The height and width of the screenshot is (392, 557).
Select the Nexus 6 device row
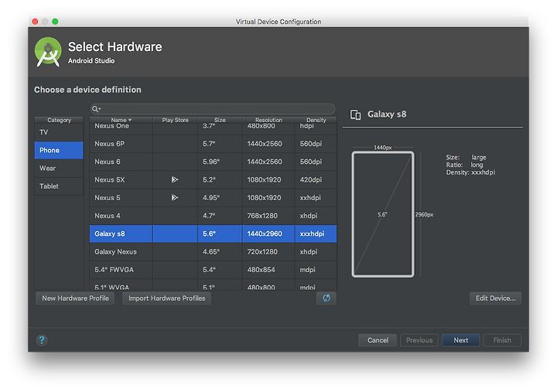[x=214, y=162]
